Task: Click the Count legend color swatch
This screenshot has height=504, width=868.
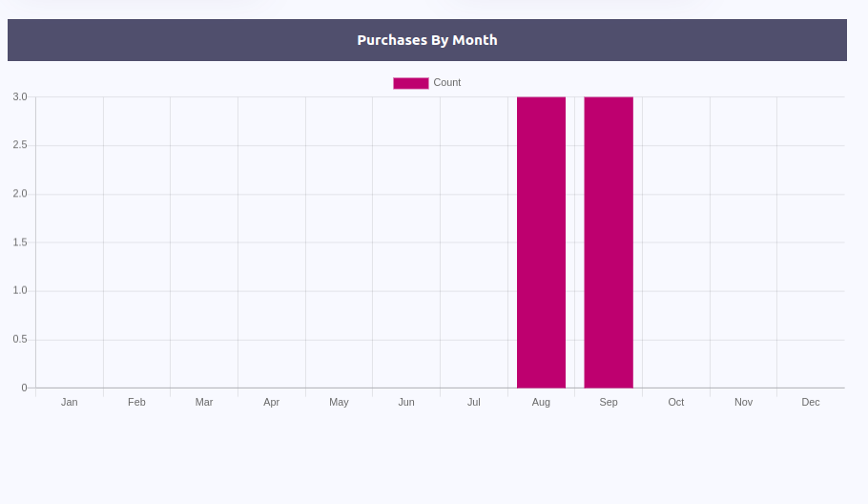Action: 410,83
